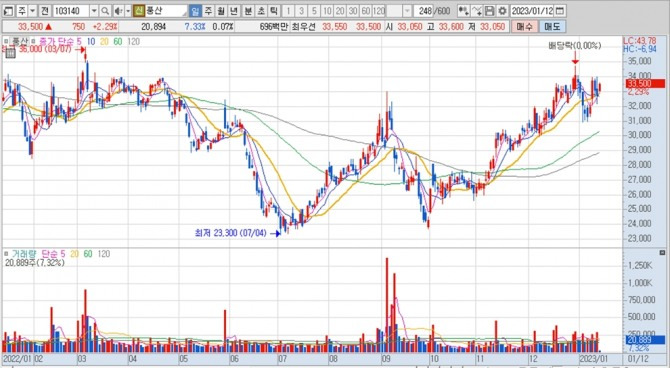Click the 최우선 label

click(304, 26)
